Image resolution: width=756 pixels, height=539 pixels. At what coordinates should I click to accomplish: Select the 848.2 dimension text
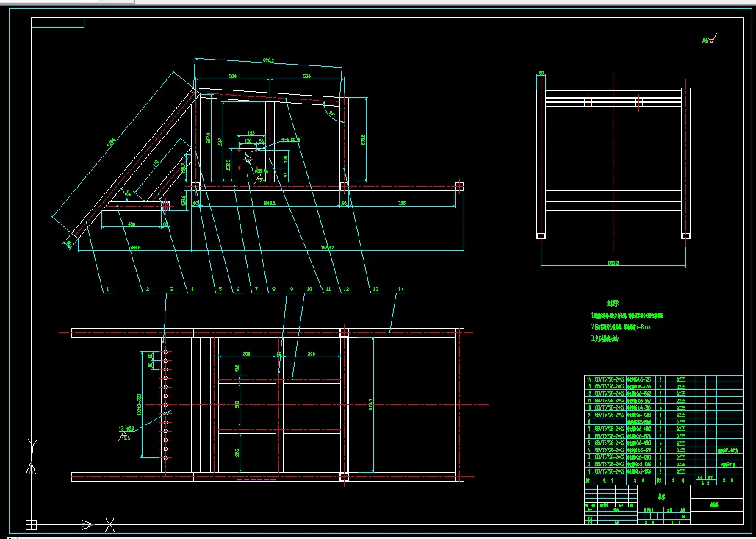pyautogui.click(x=270, y=204)
